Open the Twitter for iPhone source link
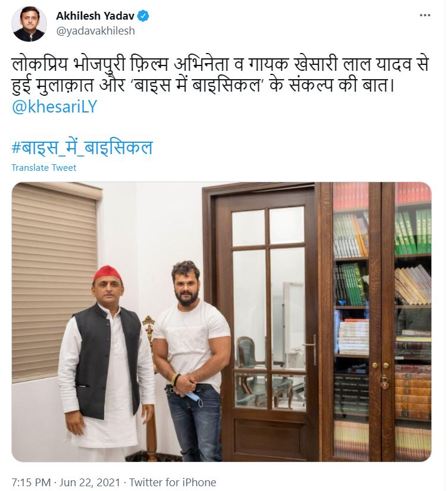Image resolution: width=448 pixels, height=491 pixels. 173,482
